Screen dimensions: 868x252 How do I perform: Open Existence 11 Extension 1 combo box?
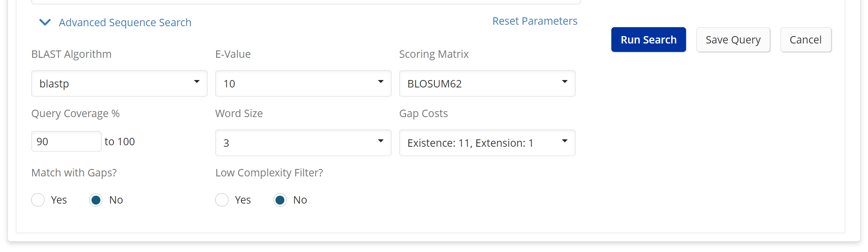click(487, 143)
